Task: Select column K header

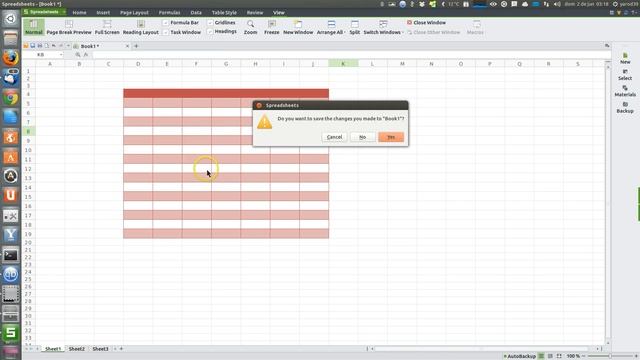Action: tap(343, 64)
